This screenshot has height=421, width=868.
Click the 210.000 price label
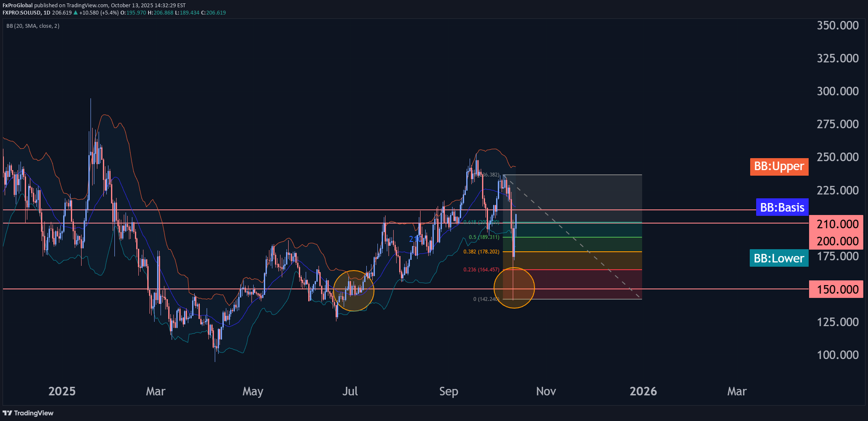(837, 224)
